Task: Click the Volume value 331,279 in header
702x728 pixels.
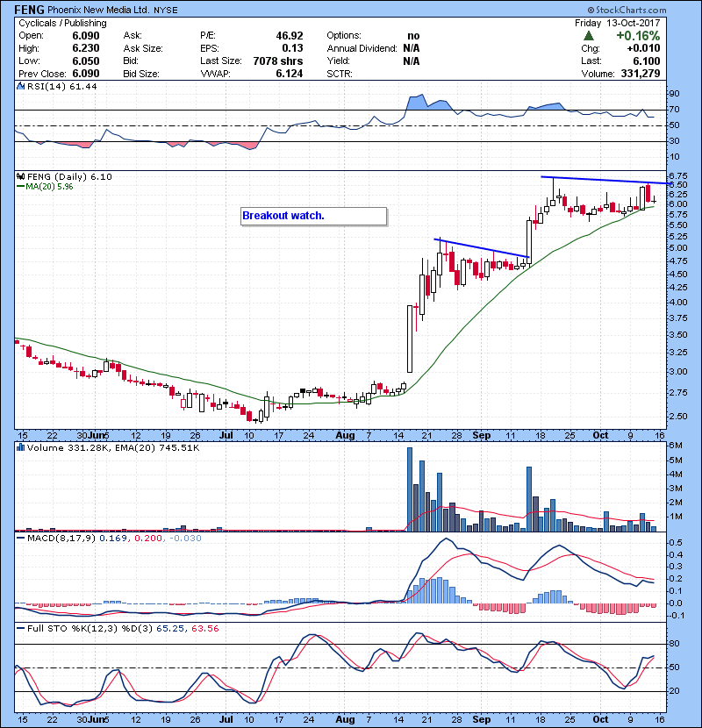Action: [x=641, y=74]
